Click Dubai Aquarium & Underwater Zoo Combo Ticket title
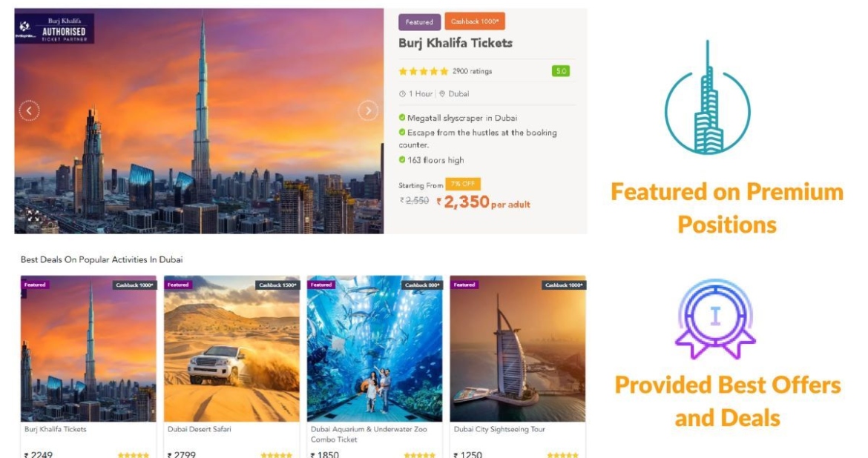This screenshot has height=458, width=868. tap(370, 434)
